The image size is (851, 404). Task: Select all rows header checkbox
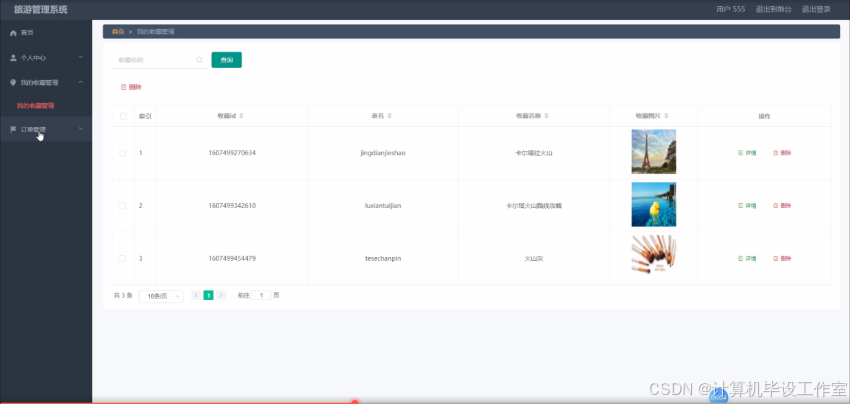click(x=123, y=116)
